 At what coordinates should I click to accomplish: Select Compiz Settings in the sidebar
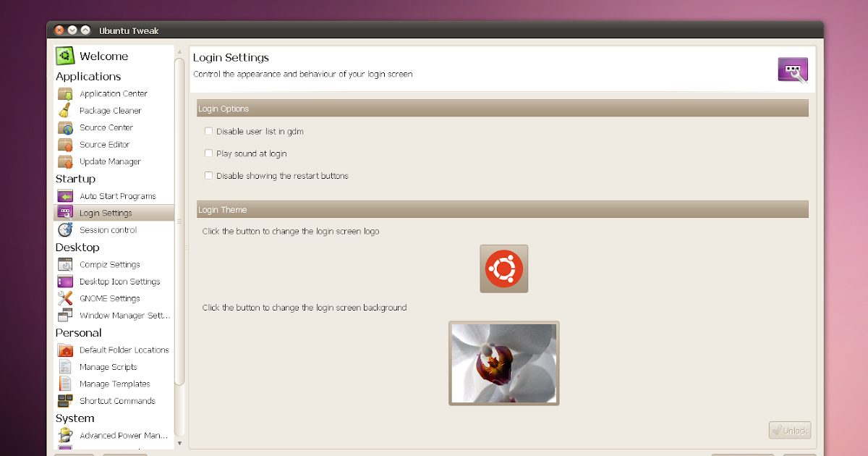[x=109, y=264]
